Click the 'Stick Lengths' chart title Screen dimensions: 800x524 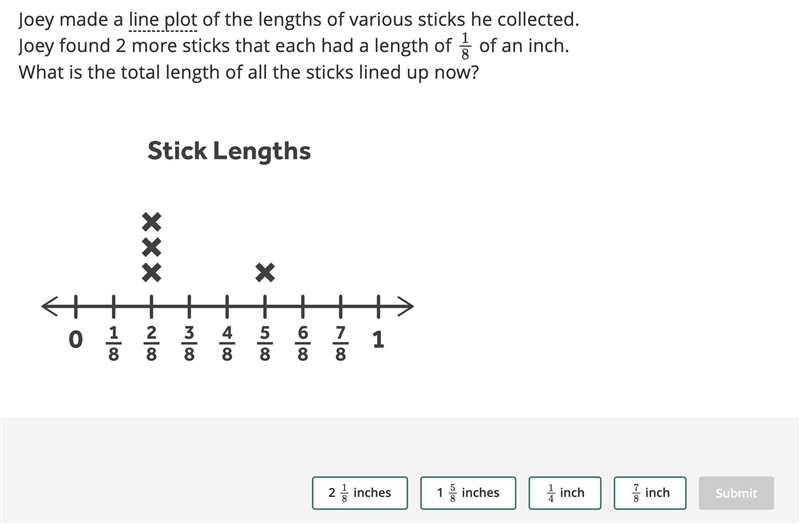pos(229,151)
